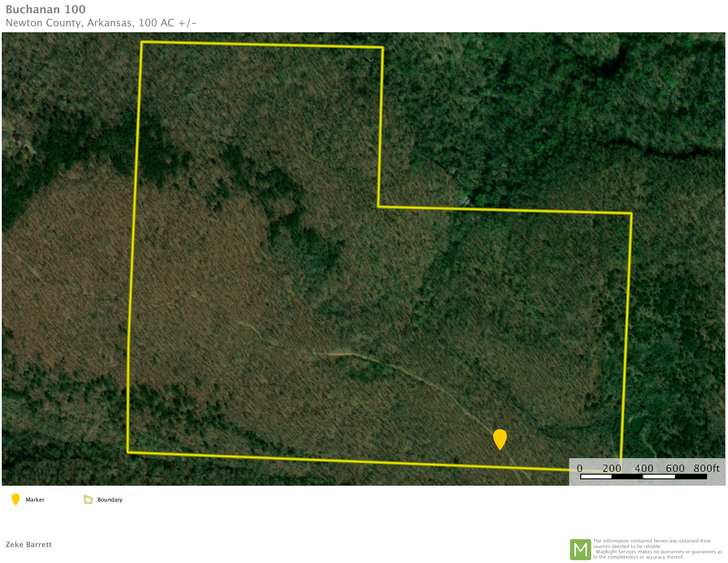728x563 pixels.
Task: Click the northwest corner of the yellow boundary
Action: coord(142,42)
